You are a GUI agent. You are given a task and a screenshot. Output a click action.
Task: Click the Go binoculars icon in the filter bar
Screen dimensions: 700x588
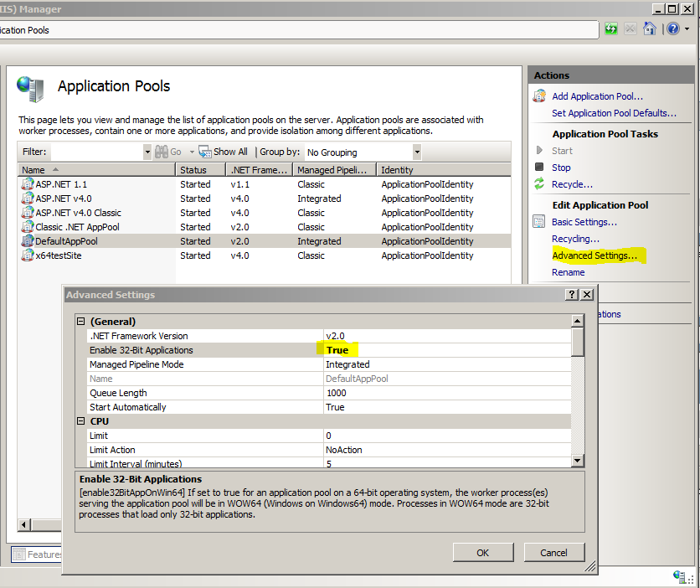coord(161,152)
